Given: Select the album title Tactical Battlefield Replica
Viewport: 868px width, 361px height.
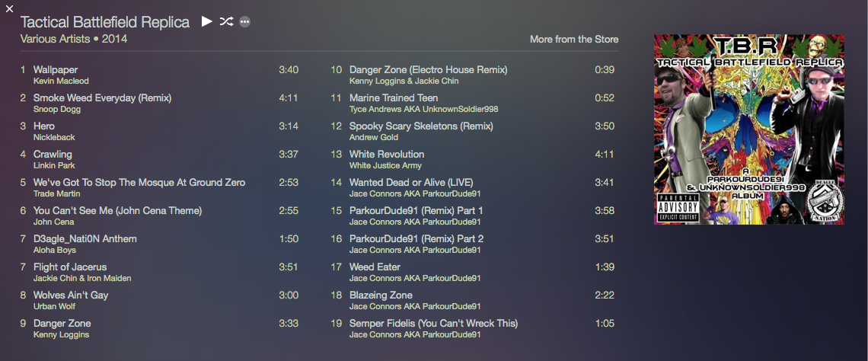Looking at the screenshot, I should coord(105,22).
